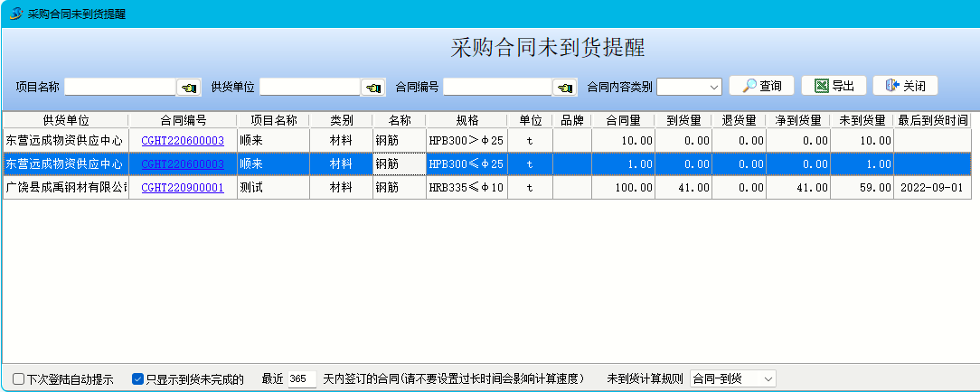Click the 查询 magnifier search button
The height and width of the screenshot is (392, 980).
(x=761, y=86)
